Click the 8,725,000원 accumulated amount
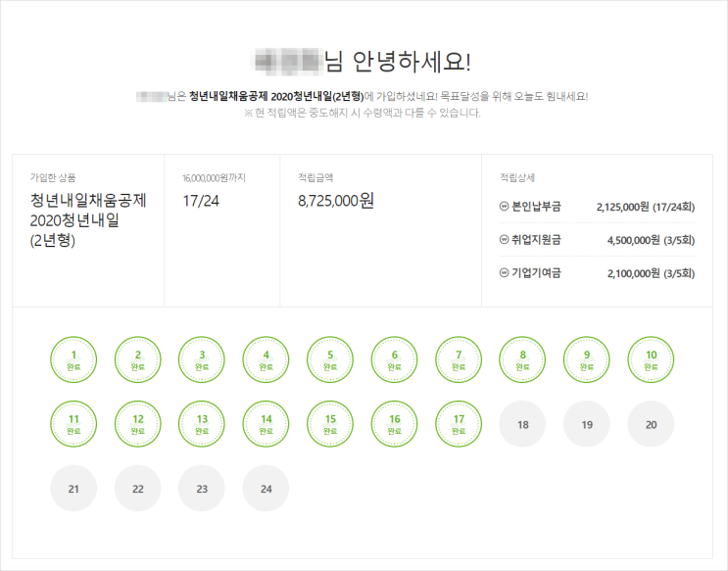Screen dimensions: 728x571 [x=336, y=201]
